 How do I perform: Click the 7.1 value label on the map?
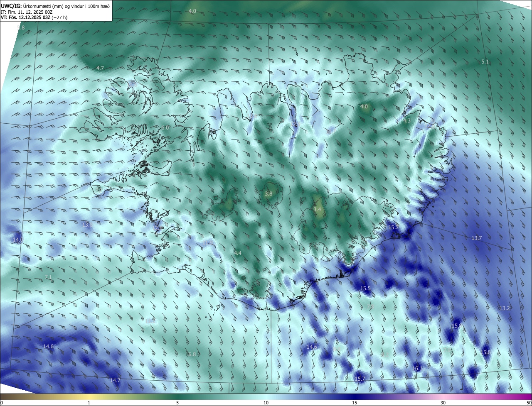tap(48, 277)
